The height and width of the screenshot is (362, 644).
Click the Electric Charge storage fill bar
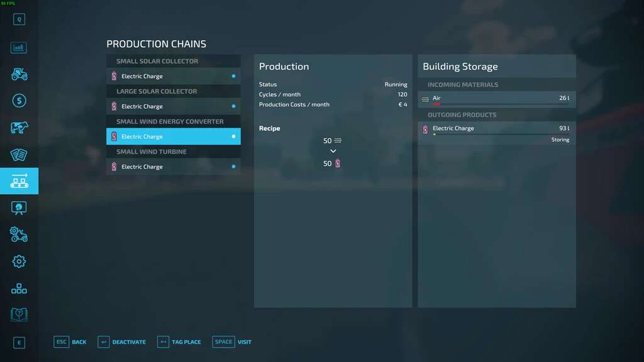tap(496, 134)
